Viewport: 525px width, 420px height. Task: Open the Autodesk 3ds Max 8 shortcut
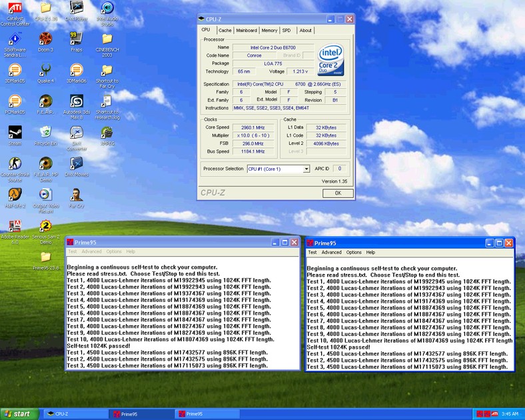tap(76, 101)
